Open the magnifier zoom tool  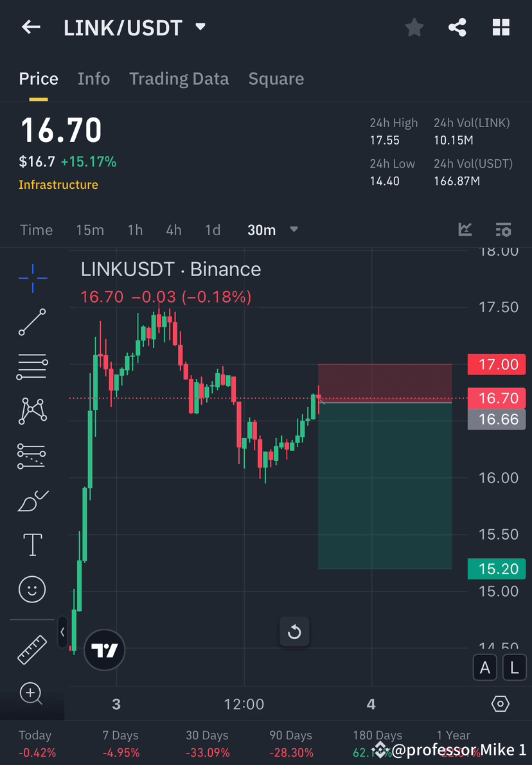coord(32,694)
